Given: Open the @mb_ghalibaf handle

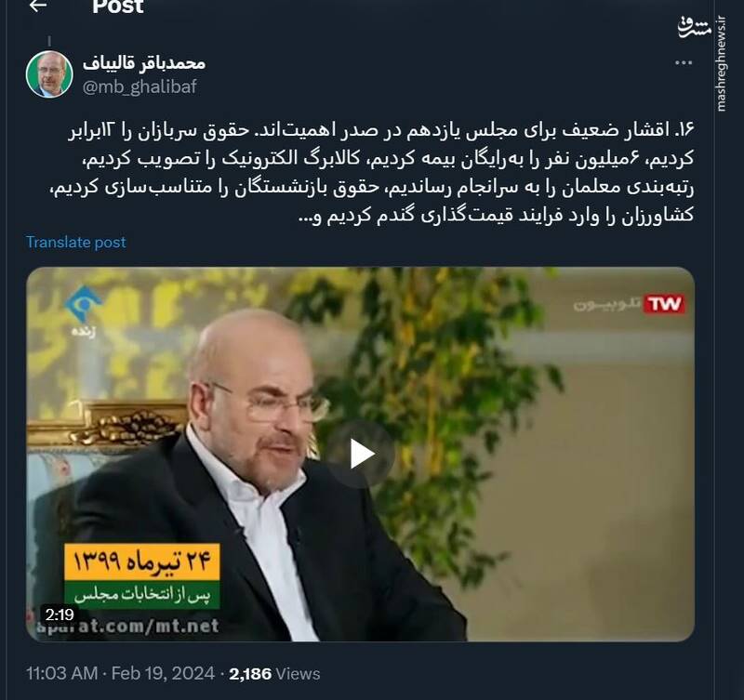Looking at the screenshot, I should coord(139,86).
